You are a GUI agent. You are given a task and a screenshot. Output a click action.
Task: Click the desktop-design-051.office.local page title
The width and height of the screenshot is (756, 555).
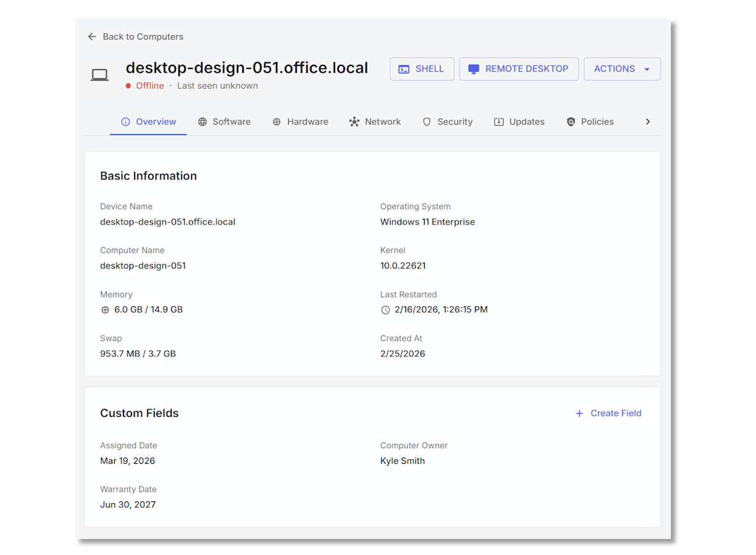click(247, 68)
